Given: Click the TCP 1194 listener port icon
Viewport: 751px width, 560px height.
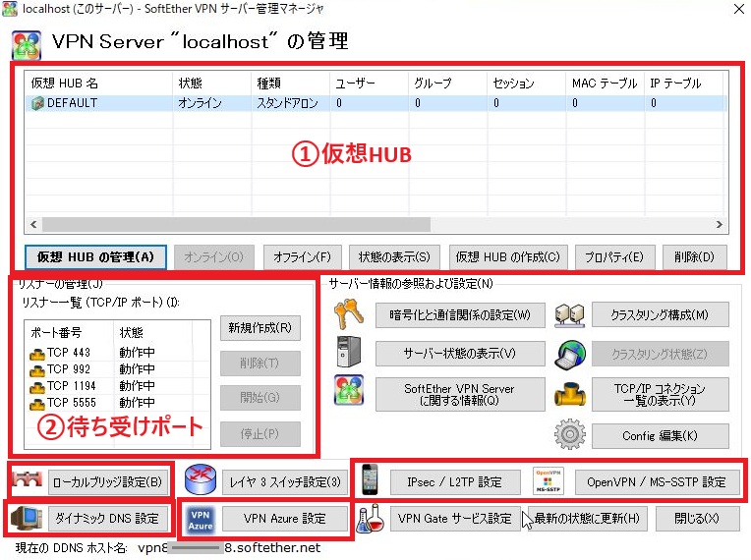Looking at the screenshot, I should 37,388.
